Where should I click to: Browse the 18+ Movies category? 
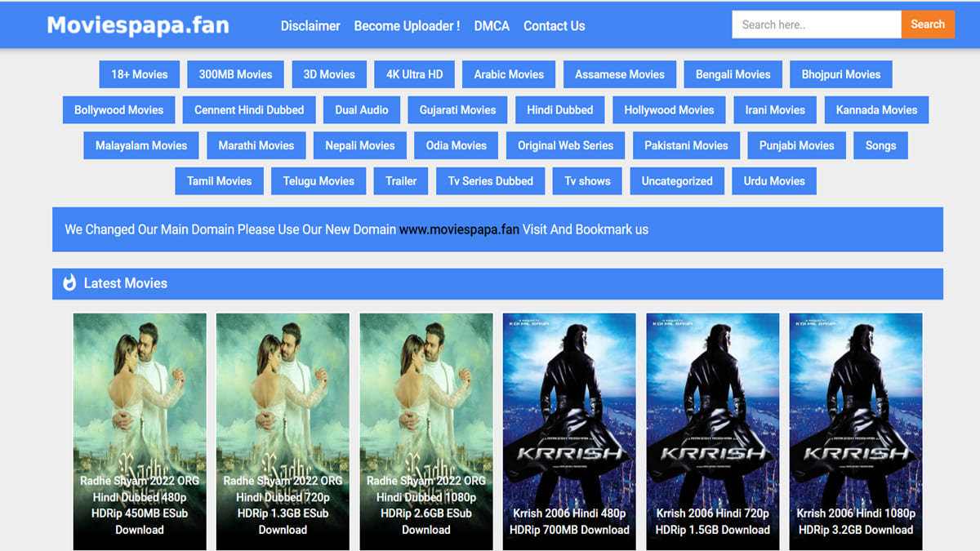click(140, 74)
